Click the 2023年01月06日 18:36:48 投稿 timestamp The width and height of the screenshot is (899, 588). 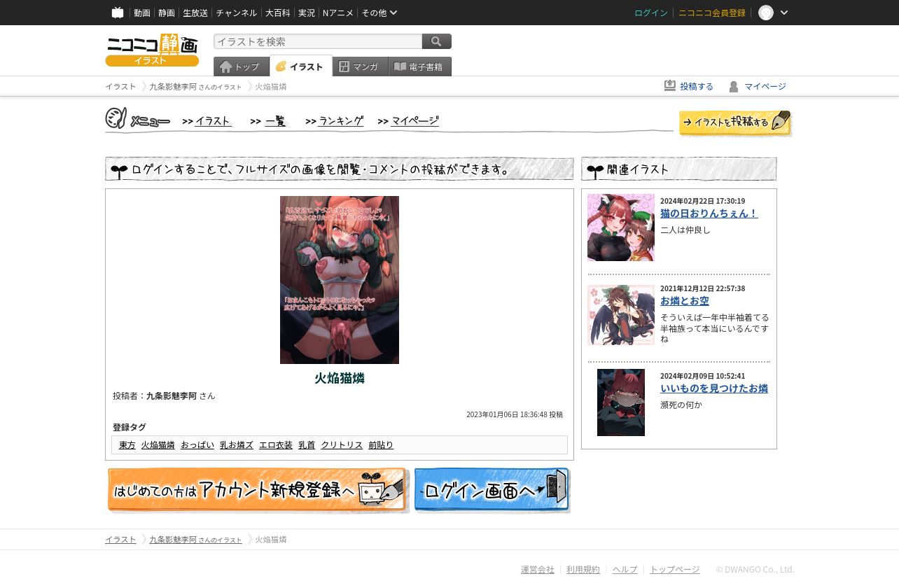(515, 415)
